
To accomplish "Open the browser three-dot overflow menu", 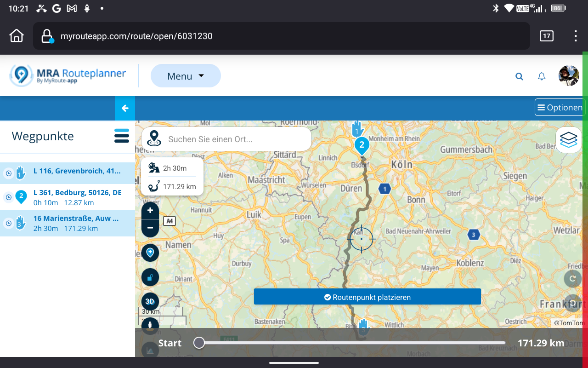I will pos(576,36).
